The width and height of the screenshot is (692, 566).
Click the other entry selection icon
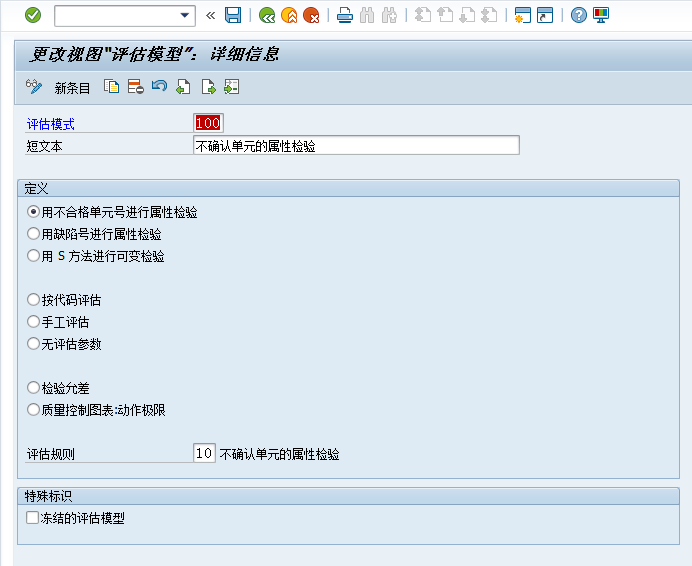click(232, 87)
